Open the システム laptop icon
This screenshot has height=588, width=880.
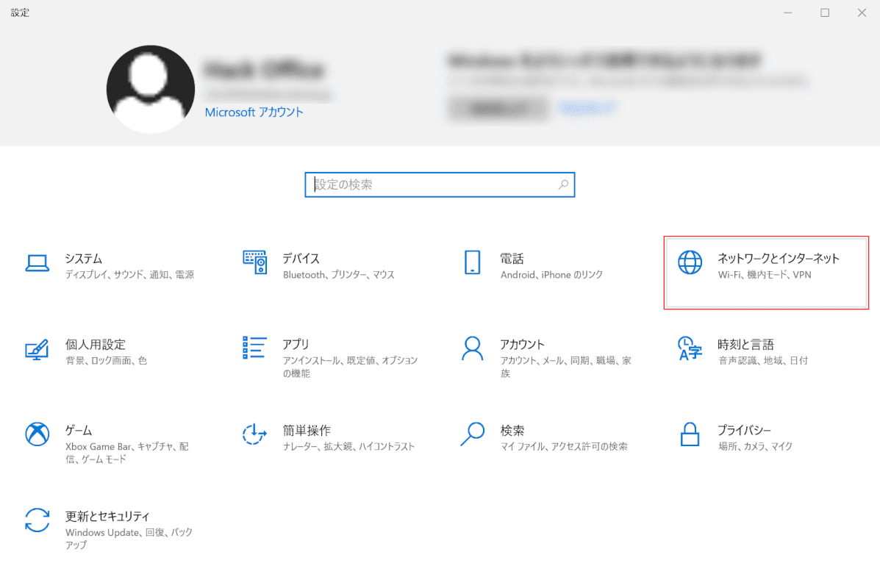click(x=37, y=262)
